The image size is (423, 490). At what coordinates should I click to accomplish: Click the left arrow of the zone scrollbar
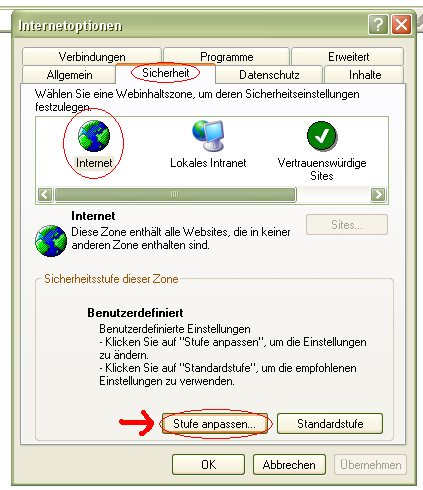[x=45, y=194]
